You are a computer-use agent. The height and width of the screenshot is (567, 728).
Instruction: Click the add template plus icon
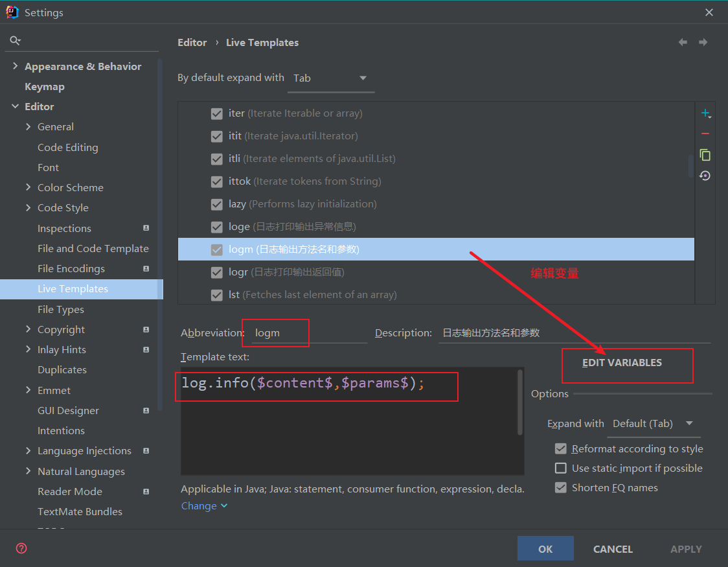705,113
